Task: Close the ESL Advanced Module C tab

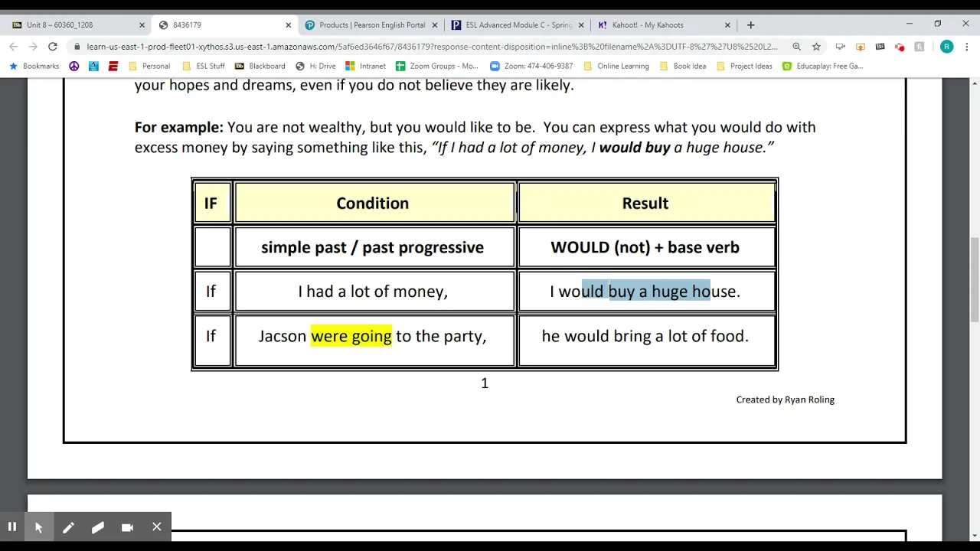Action: pos(581,25)
